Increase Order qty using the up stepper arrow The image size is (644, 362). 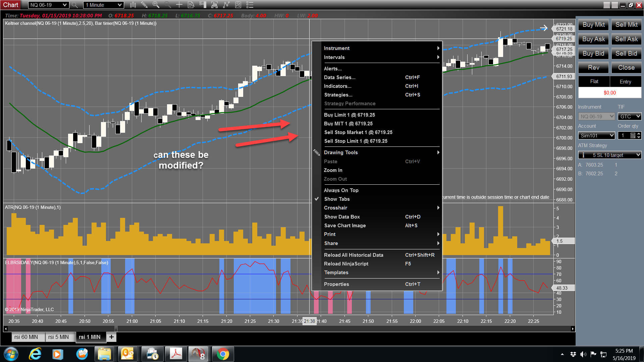coord(639,133)
